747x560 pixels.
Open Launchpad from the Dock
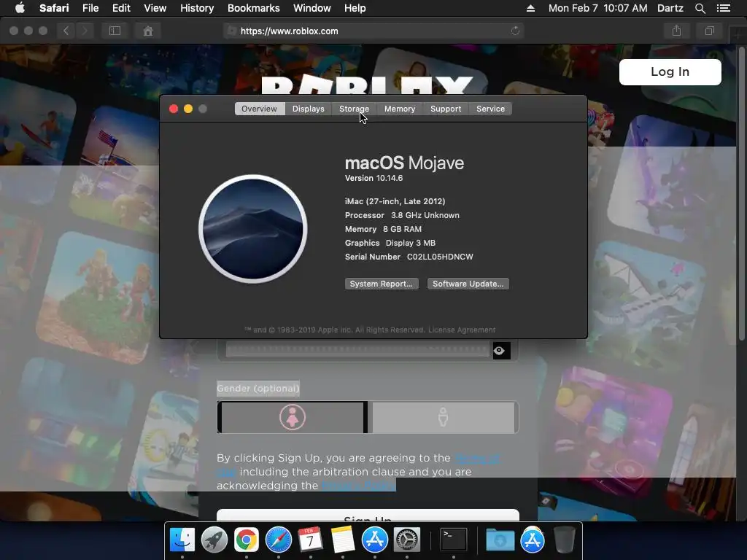(214, 540)
